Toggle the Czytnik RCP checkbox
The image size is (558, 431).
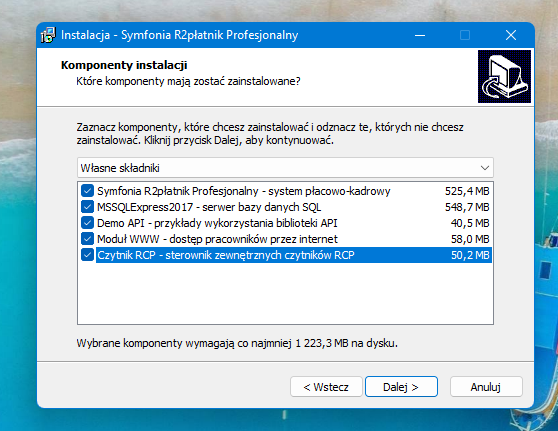point(87,255)
